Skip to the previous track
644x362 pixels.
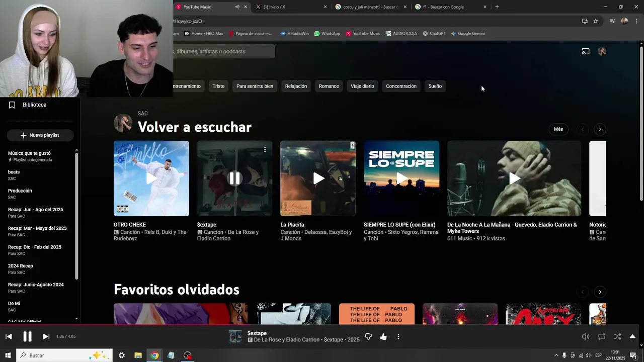(x=9, y=336)
